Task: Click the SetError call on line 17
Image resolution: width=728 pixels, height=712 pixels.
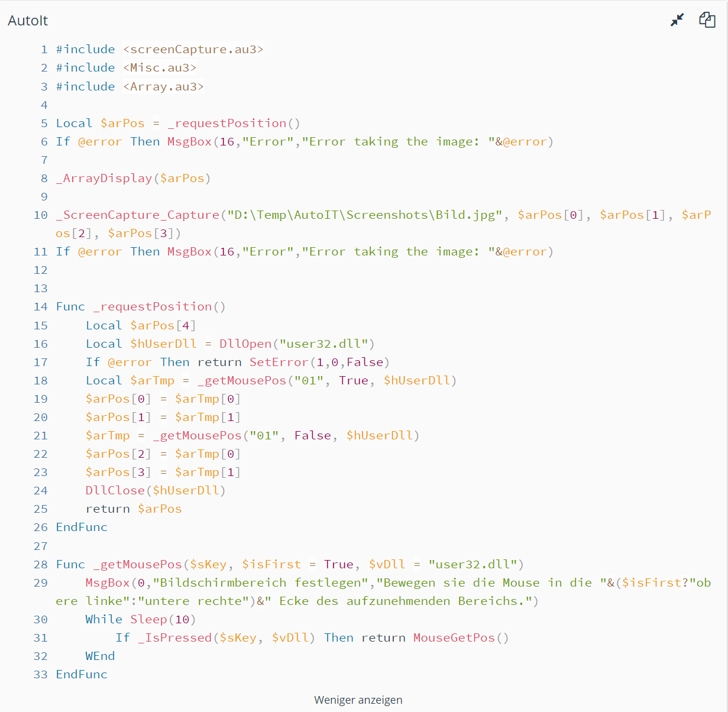Action: pyautogui.click(x=279, y=362)
